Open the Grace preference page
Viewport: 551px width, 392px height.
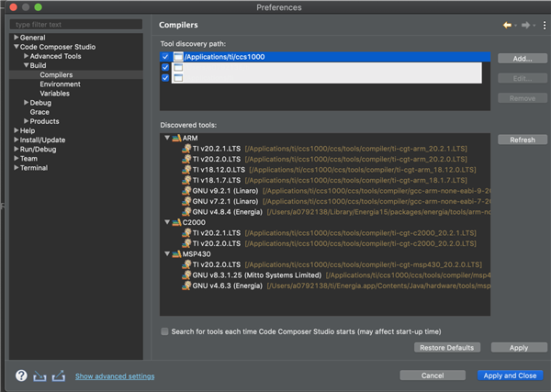click(x=39, y=112)
